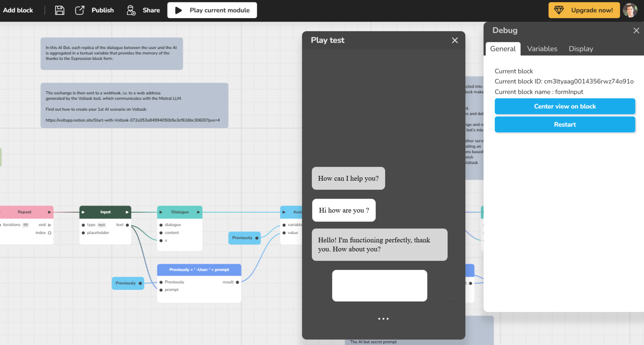Click the text output port of Input block
The height and width of the screenshot is (345, 644).
pyautogui.click(x=127, y=225)
